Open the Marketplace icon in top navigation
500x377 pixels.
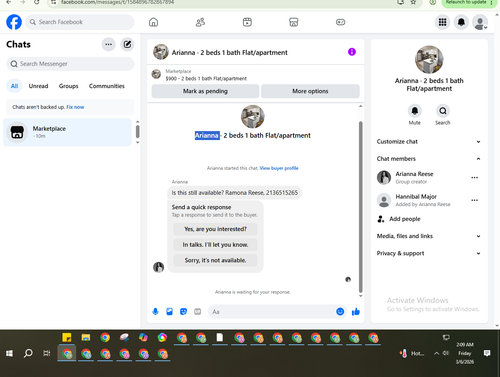pos(294,22)
